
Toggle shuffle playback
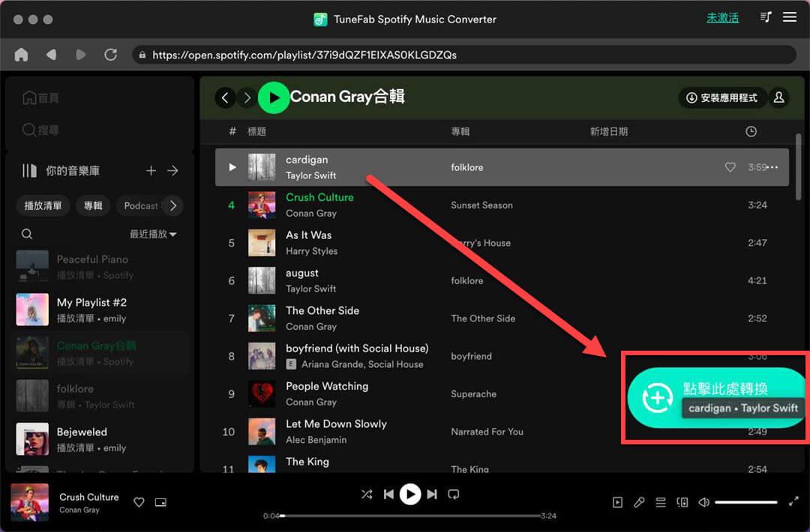coord(367,495)
